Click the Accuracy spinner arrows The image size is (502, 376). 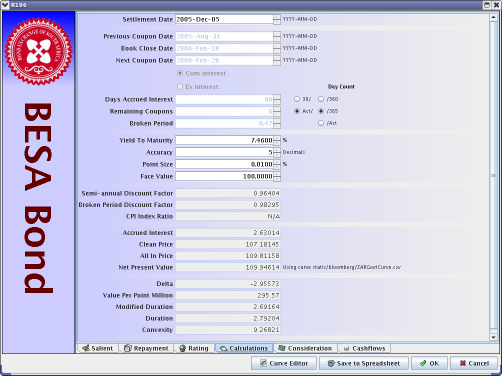pyautogui.click(x=277, y=152)
